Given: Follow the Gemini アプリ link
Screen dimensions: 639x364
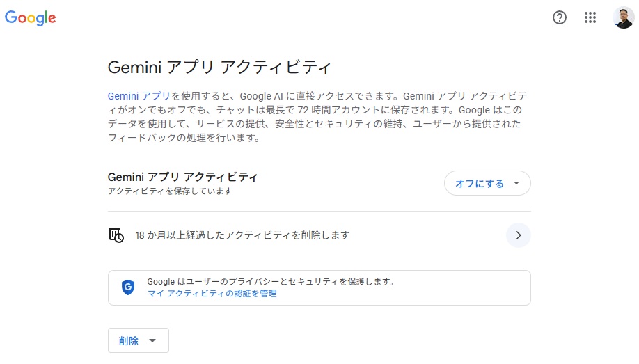Looking at the screenshot, I should (139, 96).
